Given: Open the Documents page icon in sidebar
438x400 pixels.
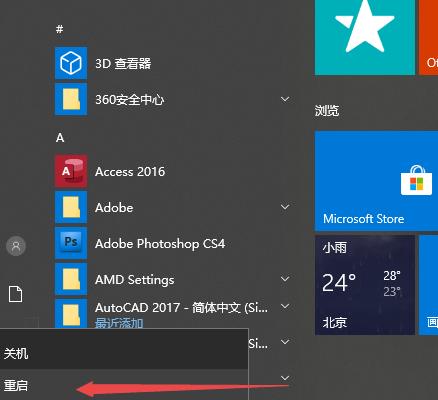Looking at the screenshot, I should 16,294.
